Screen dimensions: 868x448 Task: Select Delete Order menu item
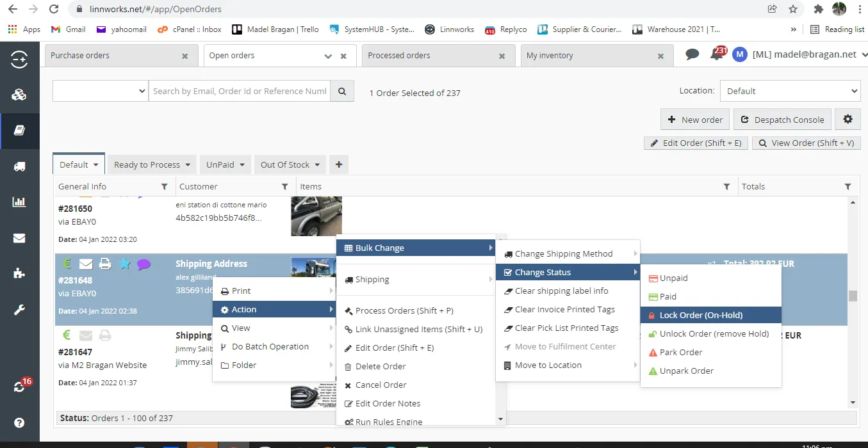pos(416,366)
